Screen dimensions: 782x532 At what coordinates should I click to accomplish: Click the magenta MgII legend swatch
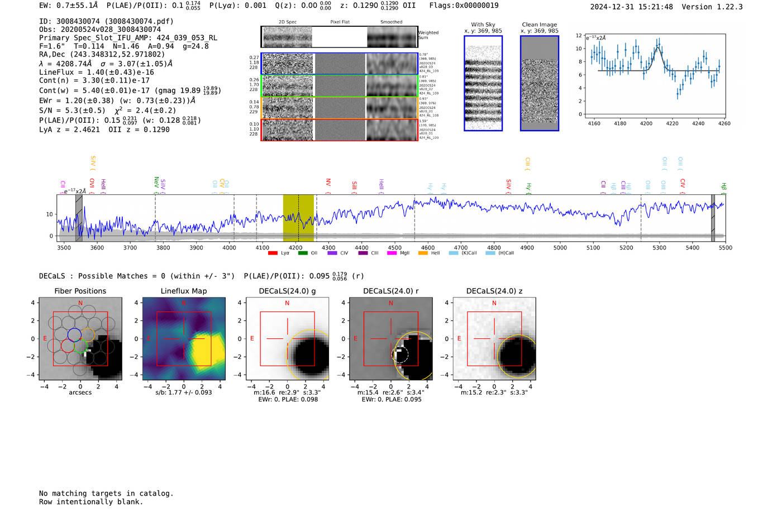click(392, 253)
